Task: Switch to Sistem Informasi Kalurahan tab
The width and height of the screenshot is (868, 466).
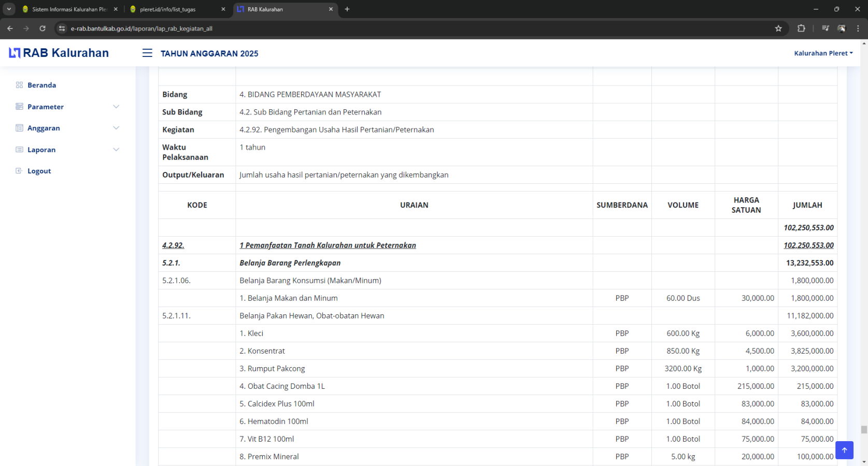Action: pyautogui.click(x=69, y=9)
